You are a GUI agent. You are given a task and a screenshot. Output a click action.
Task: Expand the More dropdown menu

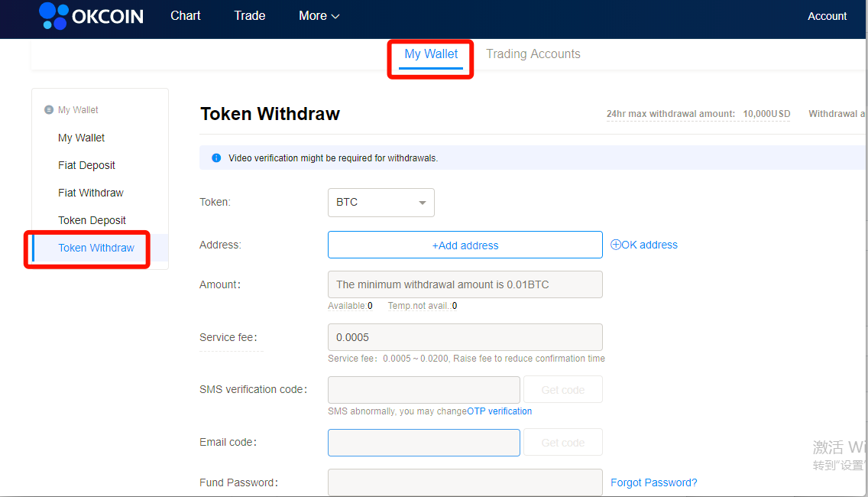pyautogui.click(x=319, y=16)
